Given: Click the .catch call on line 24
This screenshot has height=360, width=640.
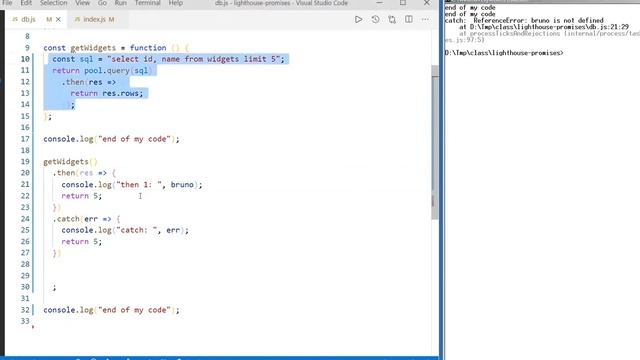Looking at the screenshot, I should pos(66,219).
